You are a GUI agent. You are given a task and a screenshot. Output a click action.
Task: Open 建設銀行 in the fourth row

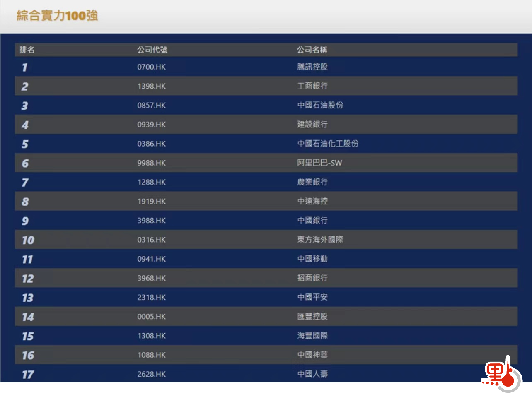[x=312, y=124]
